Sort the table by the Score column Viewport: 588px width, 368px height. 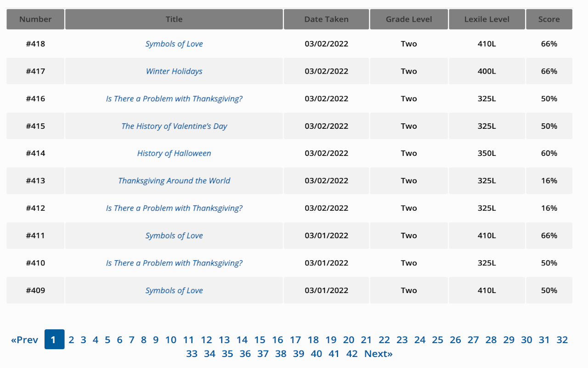point(549,19)
